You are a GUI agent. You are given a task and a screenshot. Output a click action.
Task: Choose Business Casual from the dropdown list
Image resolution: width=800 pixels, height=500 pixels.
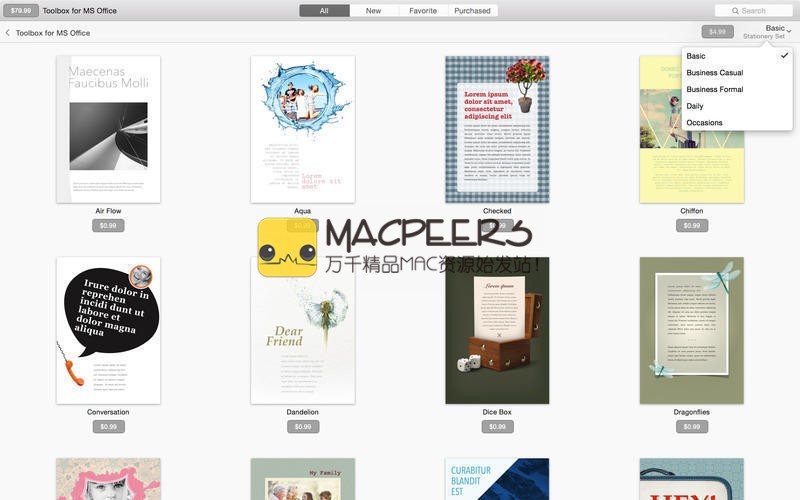click(x=714, y=73)
